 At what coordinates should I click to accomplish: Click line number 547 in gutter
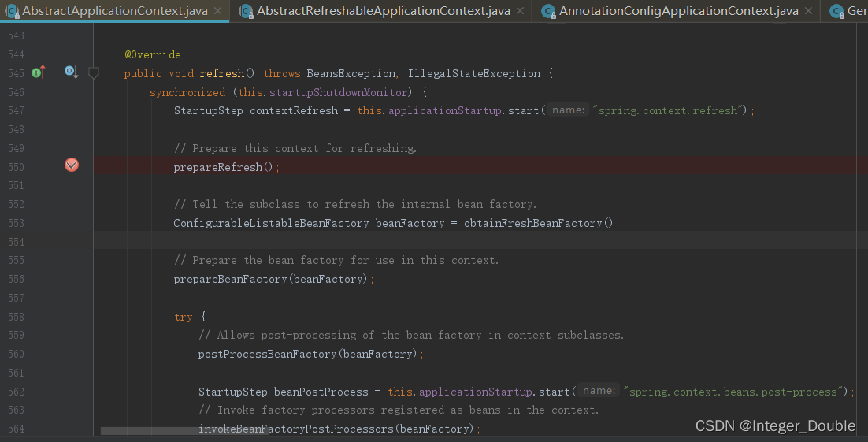coord(16,110)
